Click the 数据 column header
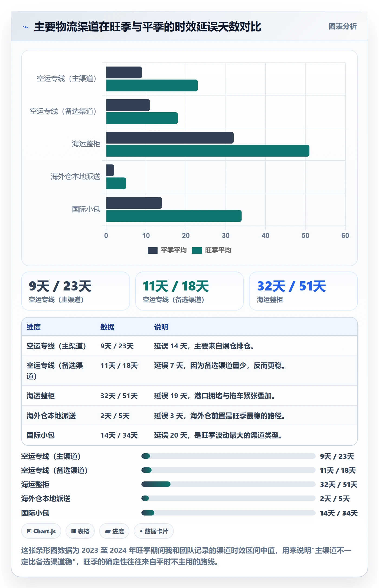The image size is (379, 588). pyautogui.click(x=107, y=327)
